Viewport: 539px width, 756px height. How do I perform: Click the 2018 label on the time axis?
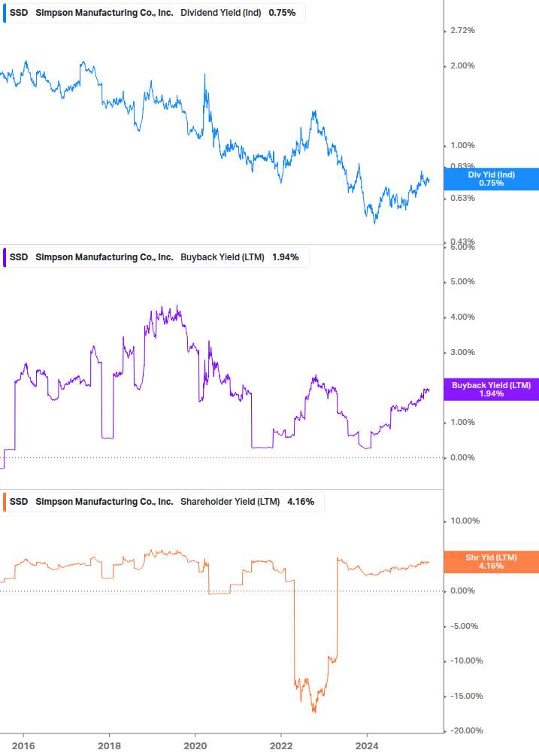click(109, 746)
